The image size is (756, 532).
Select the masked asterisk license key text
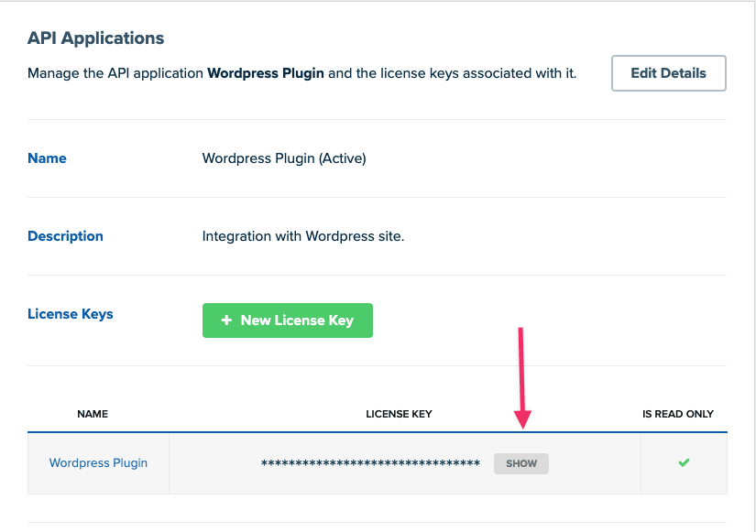point(370,463)
